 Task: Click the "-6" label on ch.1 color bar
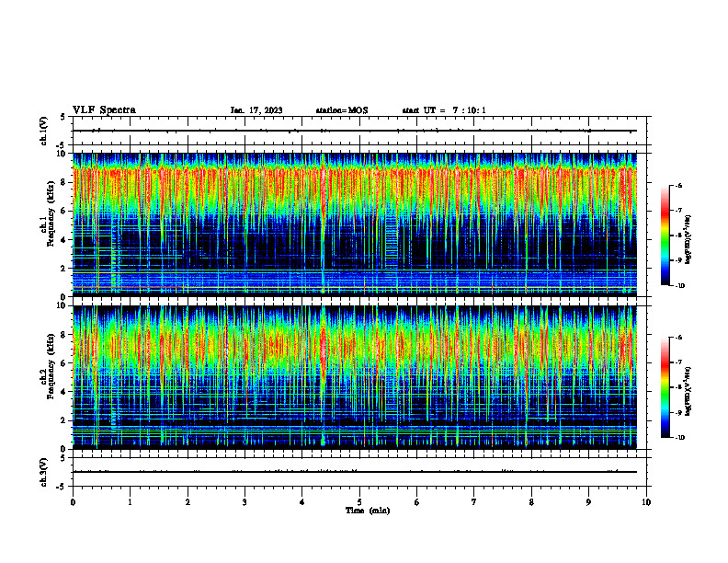[679, 185]
